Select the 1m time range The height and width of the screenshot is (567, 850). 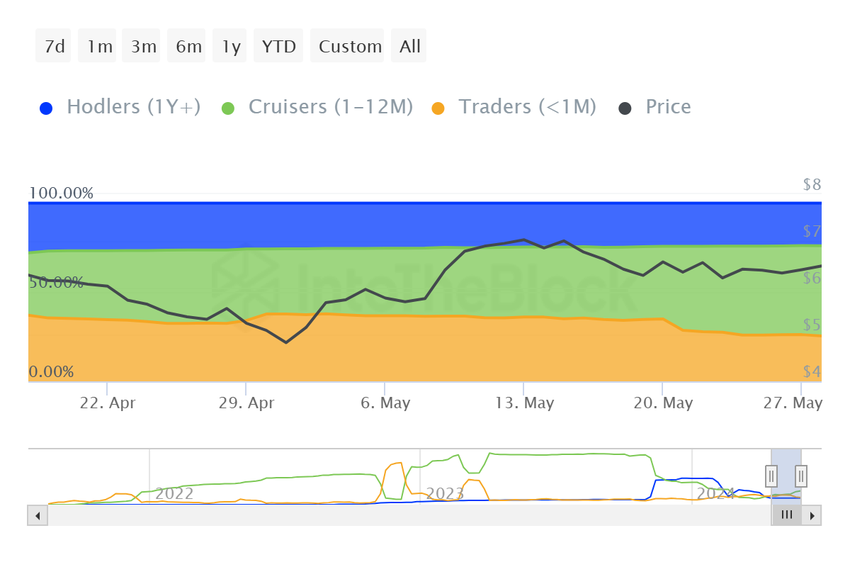pyautogui.click(x=99, y=46)
